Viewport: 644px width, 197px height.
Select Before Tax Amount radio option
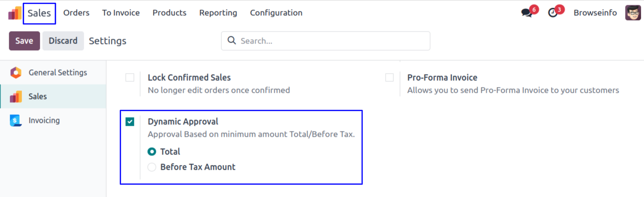(152, 167)
